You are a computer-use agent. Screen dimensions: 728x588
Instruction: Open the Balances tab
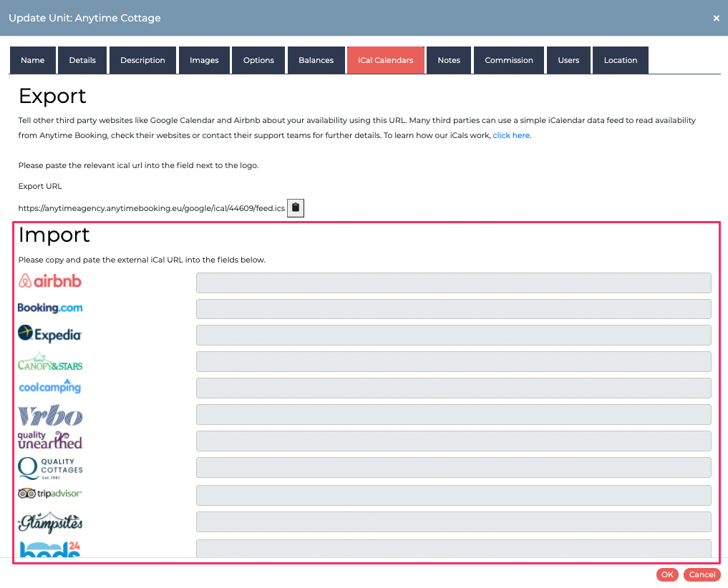(x=316, y=60)
